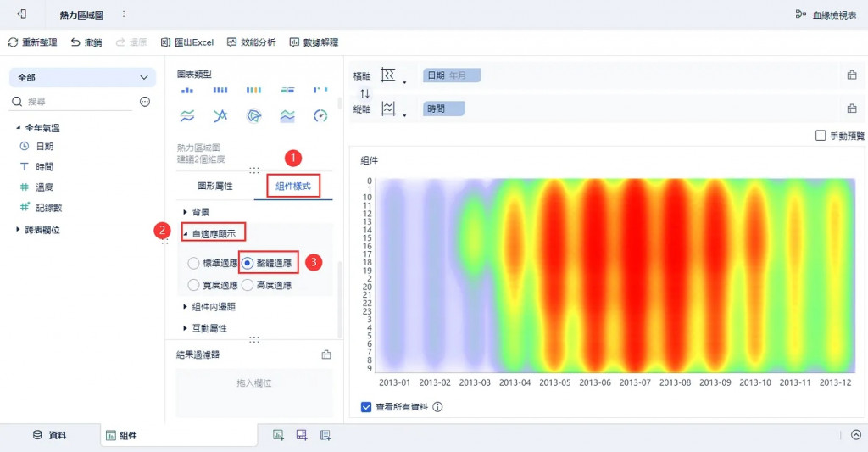Click 還原 redo button

tap(131, 42)
